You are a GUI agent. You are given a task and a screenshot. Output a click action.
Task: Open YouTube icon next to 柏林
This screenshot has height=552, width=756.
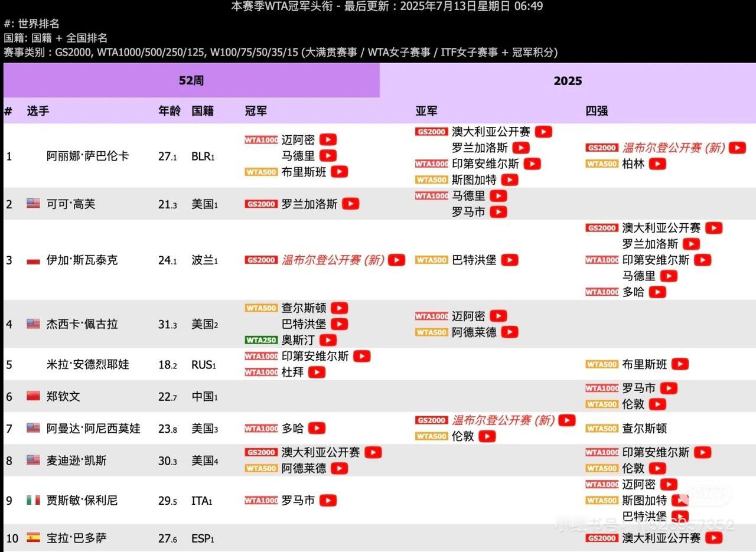[657, 164]
